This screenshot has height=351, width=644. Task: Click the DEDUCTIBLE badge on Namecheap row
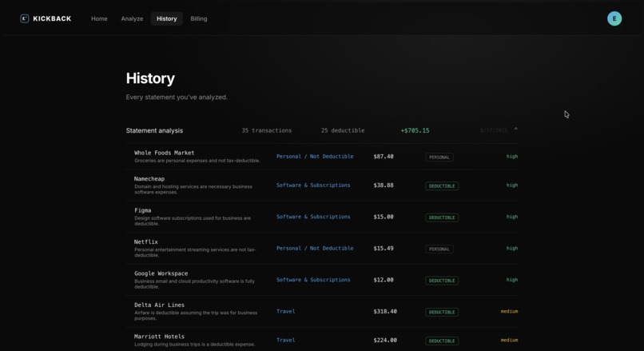click(442, 185)
